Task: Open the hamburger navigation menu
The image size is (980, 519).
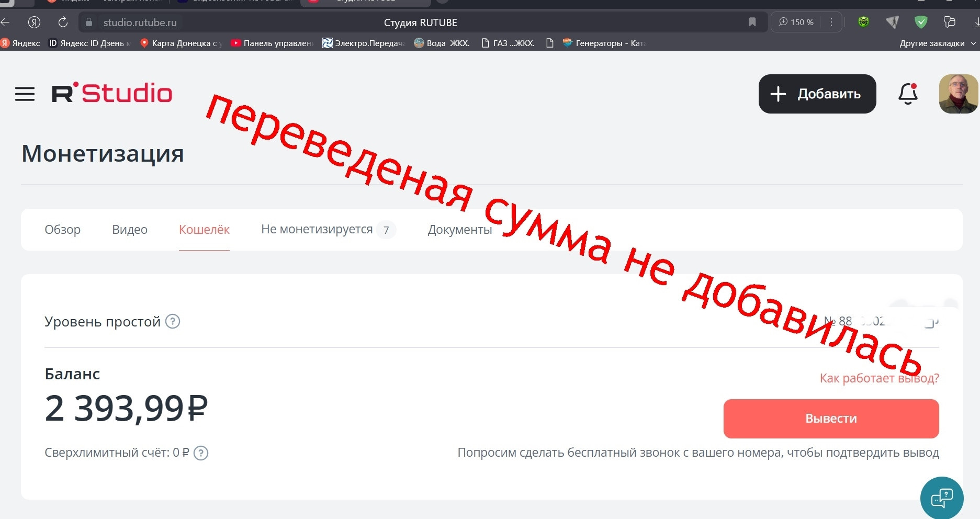Action: [25, 94]
